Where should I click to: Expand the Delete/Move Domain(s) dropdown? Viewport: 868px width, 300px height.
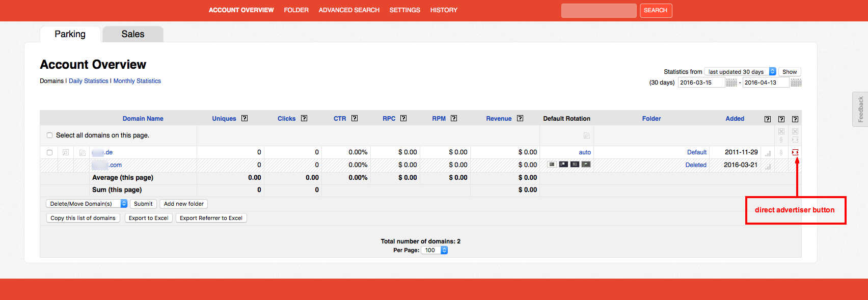pyautogui.click(x=87, y=204)
